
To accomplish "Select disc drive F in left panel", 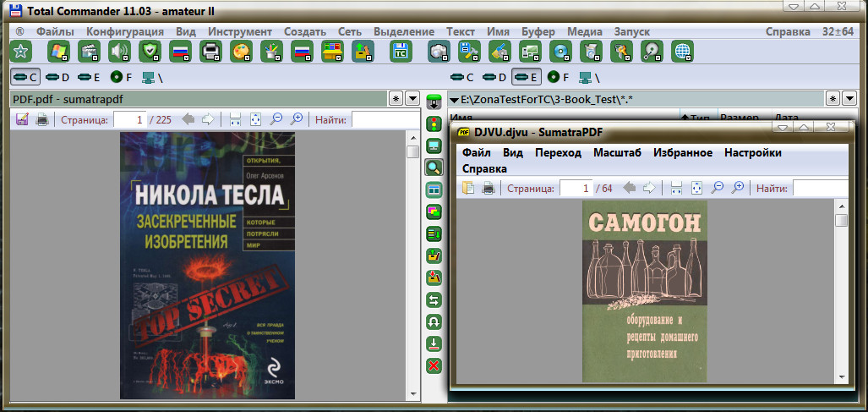I will (121, 78).
